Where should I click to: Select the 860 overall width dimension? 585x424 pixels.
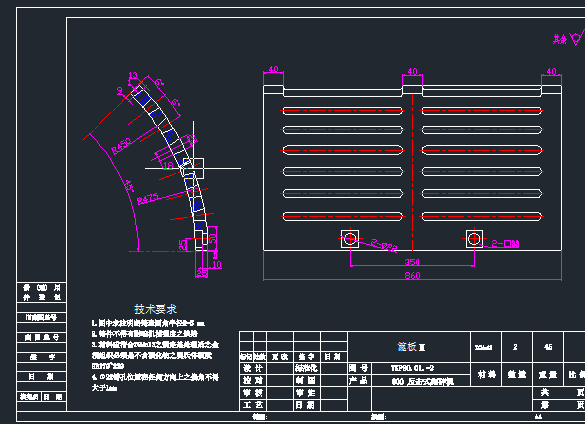coord(412,275)
